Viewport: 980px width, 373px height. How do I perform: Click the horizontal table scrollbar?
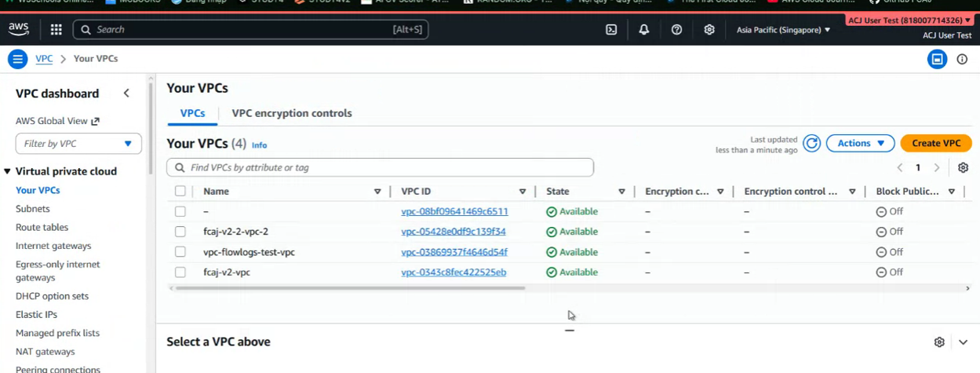coord(350,288)
